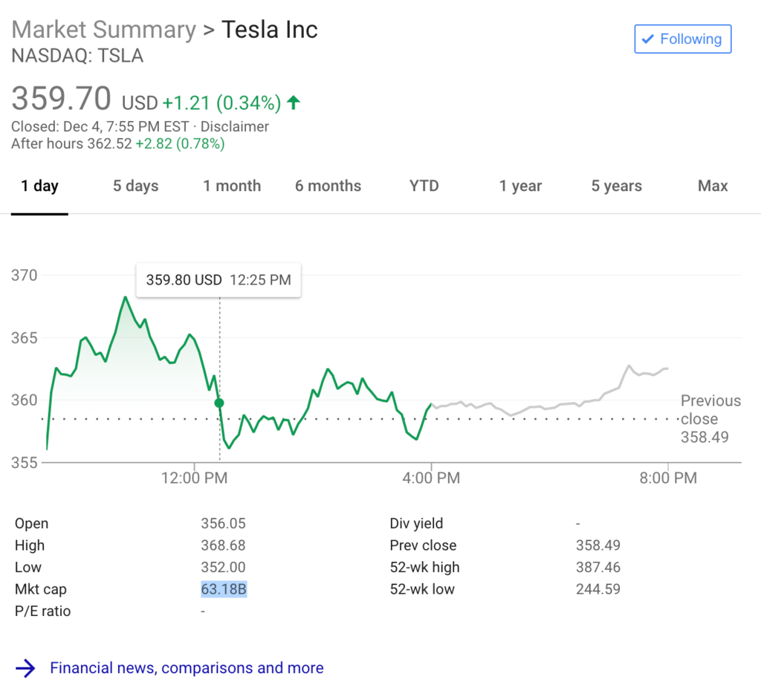Open Financial news, comparisons and more link

187,668
